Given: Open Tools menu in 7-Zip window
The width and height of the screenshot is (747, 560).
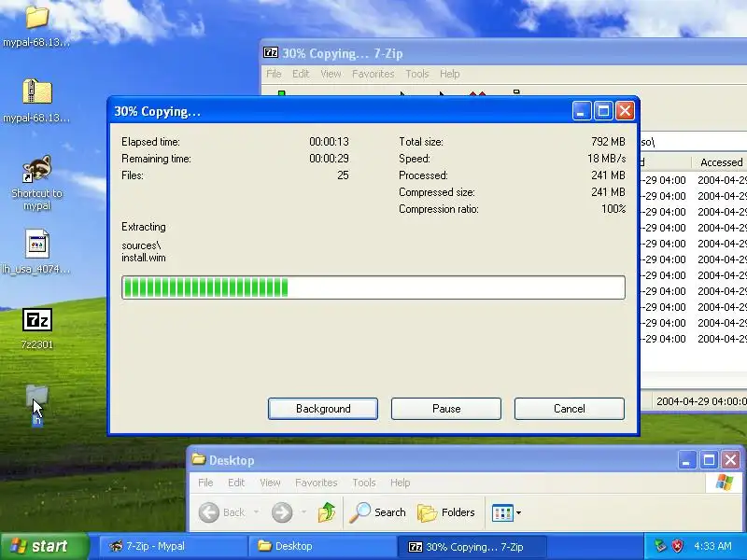Looking at the screenshot, I should pyautogui.click(x=417, y=74).
